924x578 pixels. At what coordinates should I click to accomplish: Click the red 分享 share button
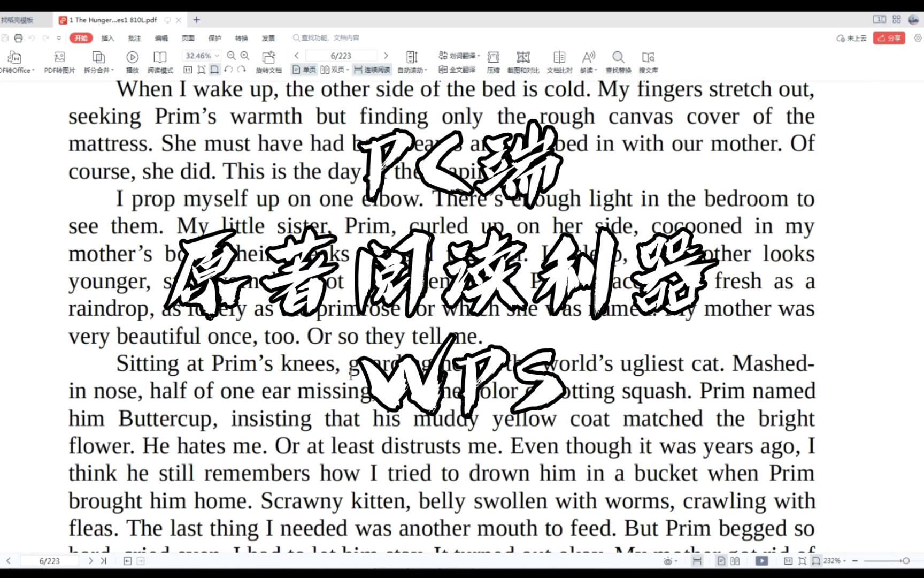889,38
